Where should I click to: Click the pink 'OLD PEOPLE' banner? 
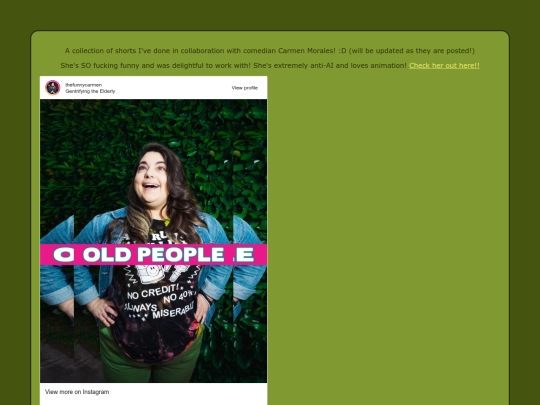[153, 255]
